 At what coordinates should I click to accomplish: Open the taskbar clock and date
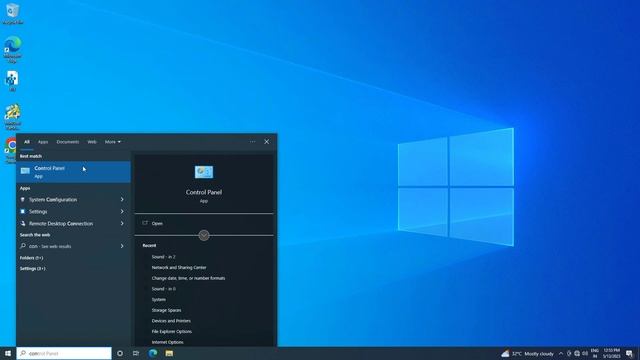click(611, 353)
